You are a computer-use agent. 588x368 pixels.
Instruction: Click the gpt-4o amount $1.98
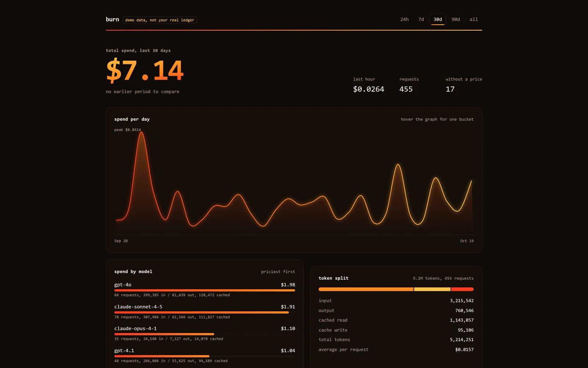click(x=288, y=285)
